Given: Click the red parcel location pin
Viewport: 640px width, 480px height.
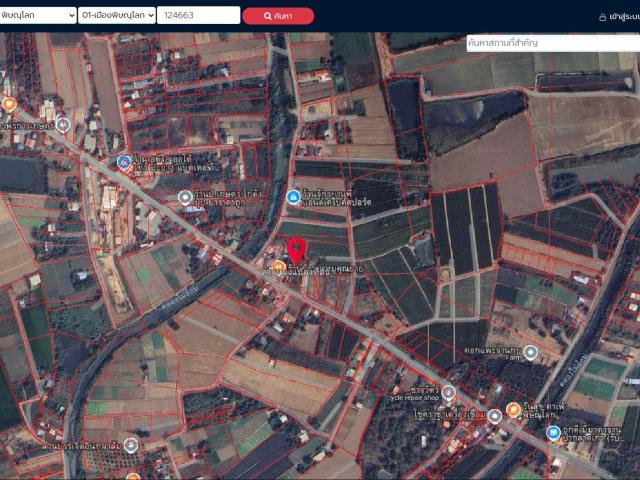Looking at the screenshot, I should (297, 250).
